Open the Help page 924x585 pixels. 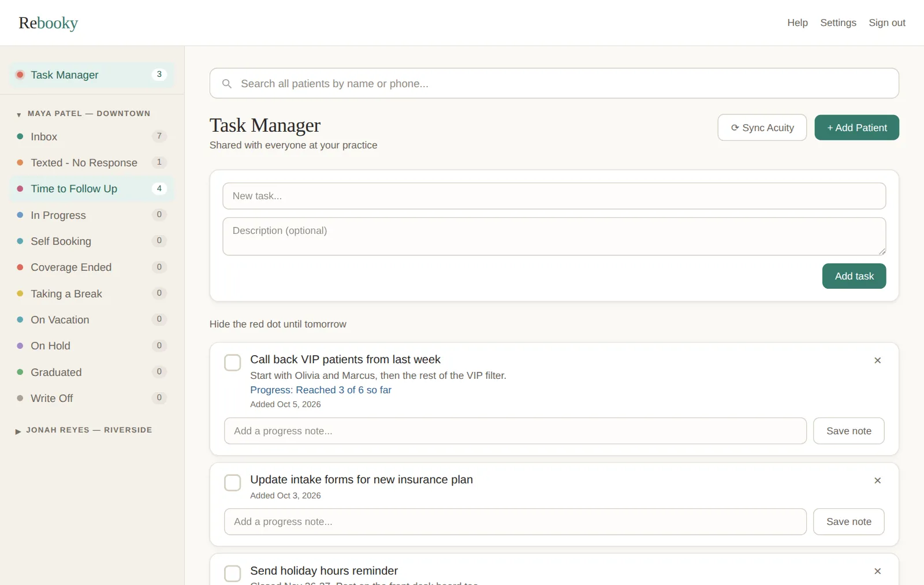(798, 23)
